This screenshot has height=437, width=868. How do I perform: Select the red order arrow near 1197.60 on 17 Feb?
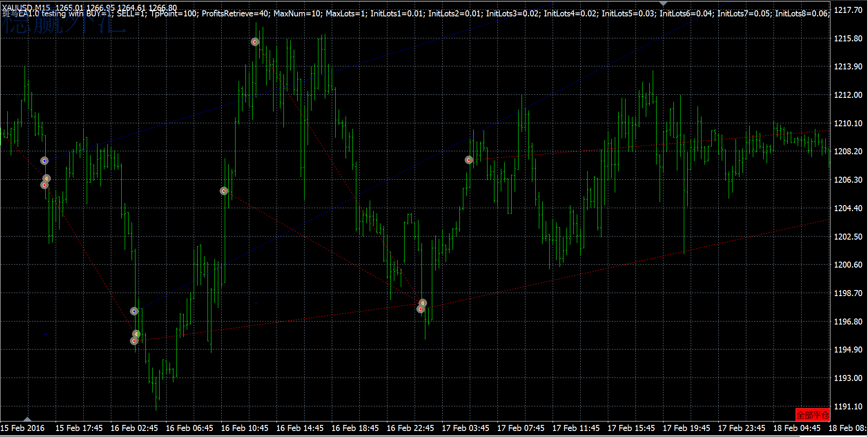(x=421, y=309)
